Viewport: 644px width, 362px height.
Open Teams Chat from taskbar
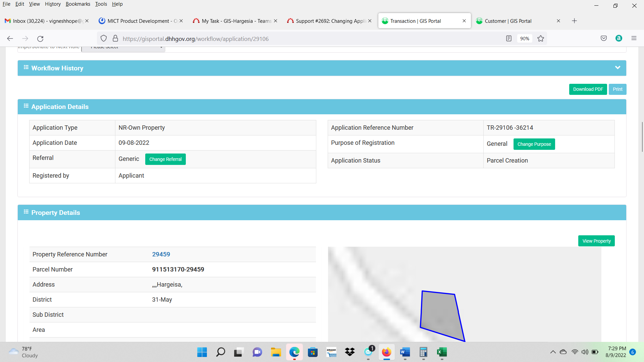[x=257, y=352]
